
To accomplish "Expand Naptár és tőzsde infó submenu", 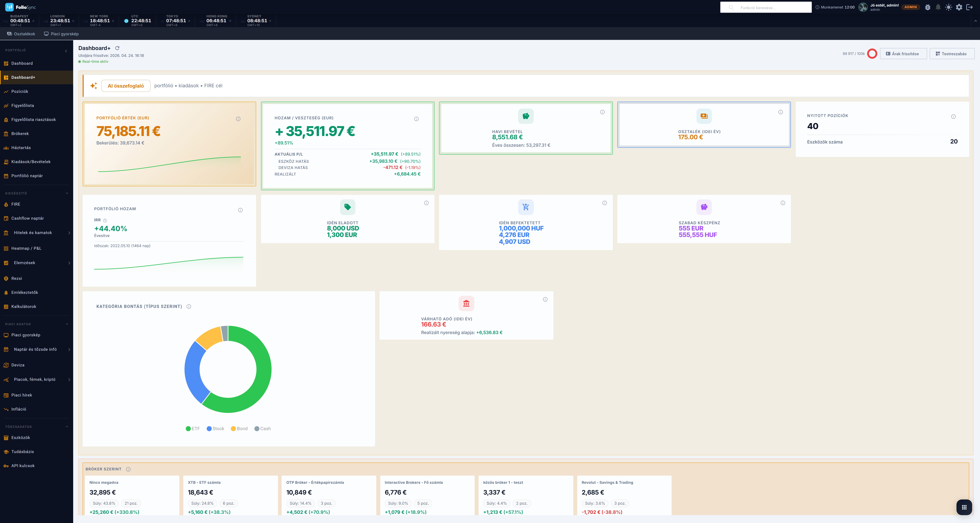I will coord(69,349).
